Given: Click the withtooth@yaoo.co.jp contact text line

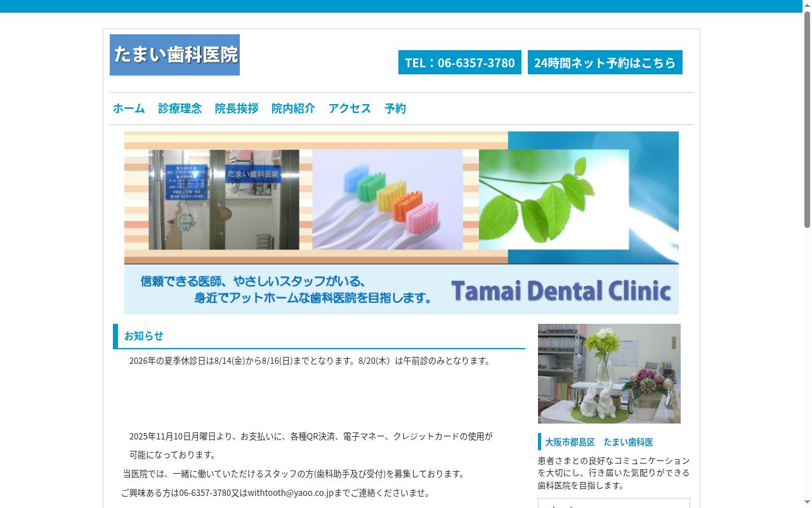Looking at the screenshot, I should click(x=277, y=493).
